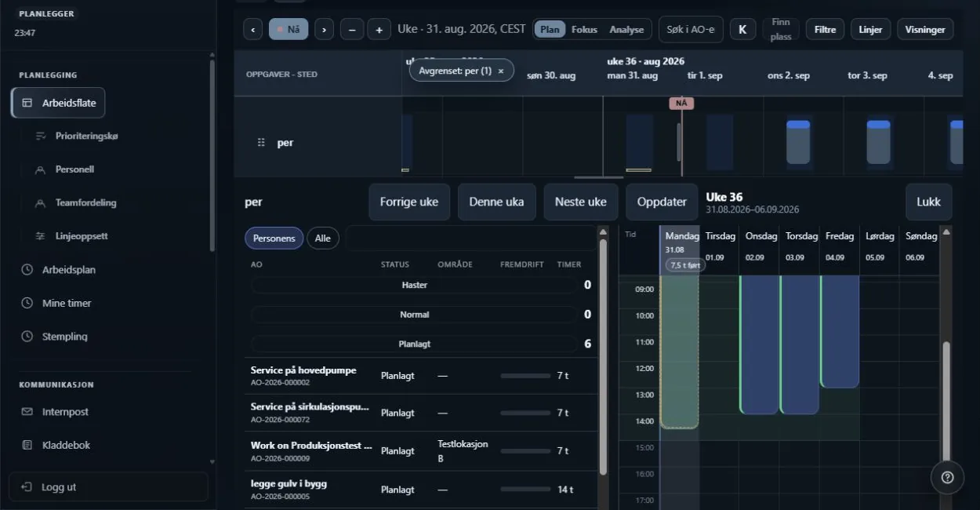Image resolution: width=980 pixels, height=510 pixels.
Task: Click the Personell person icon in sidebar
Action: click(x=41, y=169)
